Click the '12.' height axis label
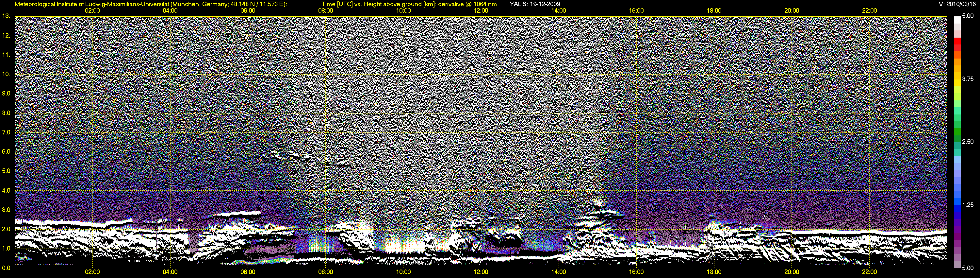 [x=6, y=35]
